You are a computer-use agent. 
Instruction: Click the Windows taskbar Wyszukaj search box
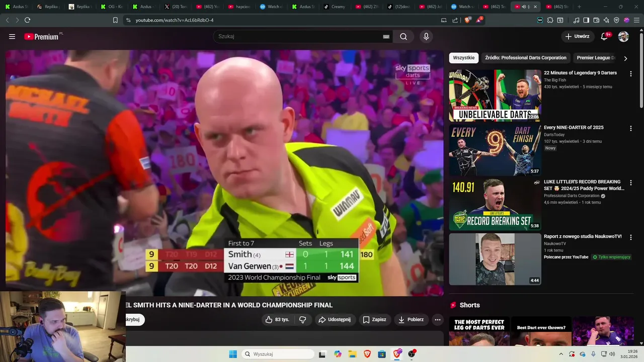(x=278, y=354)
